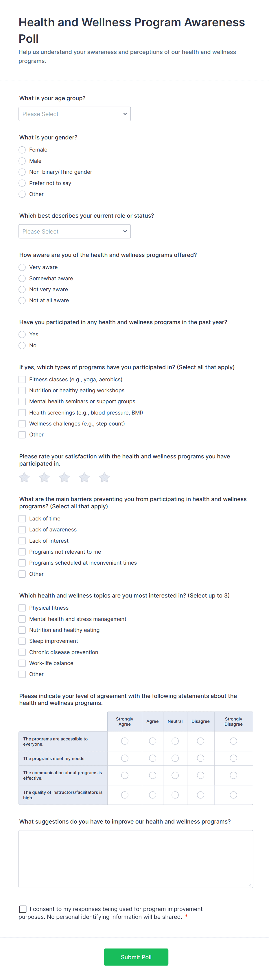This screenshot has width=269, height=980.
Task: Select the Female gender option
Action: point(22,150)
